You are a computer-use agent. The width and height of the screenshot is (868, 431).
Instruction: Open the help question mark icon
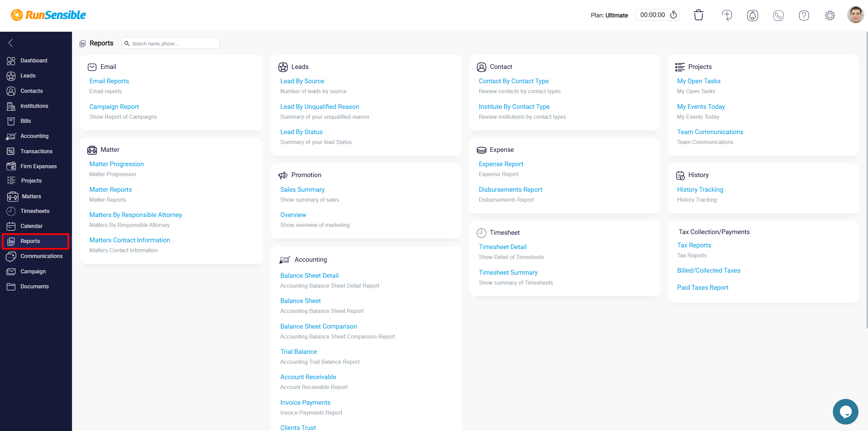coord(804,15)
